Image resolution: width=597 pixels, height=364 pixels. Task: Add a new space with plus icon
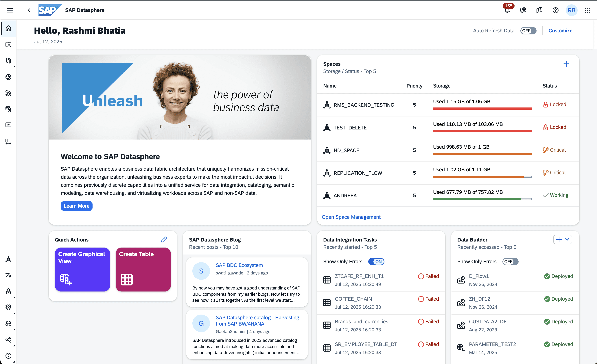(566, 64)
